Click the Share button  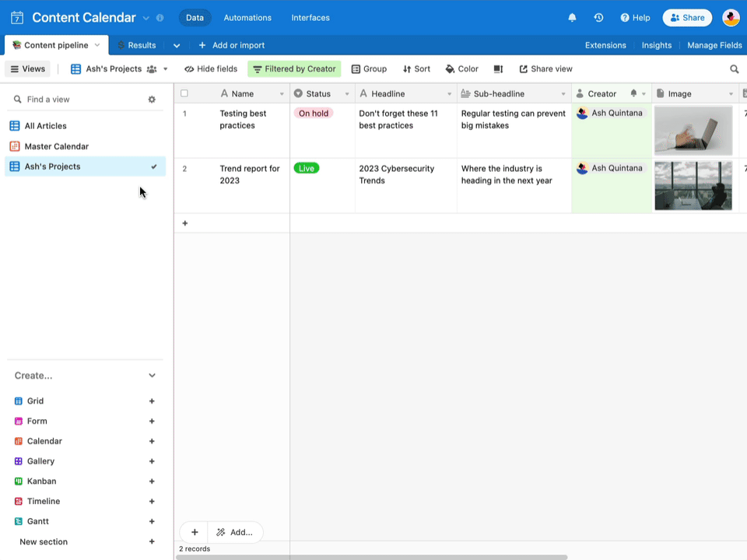[x=687, y=17]
